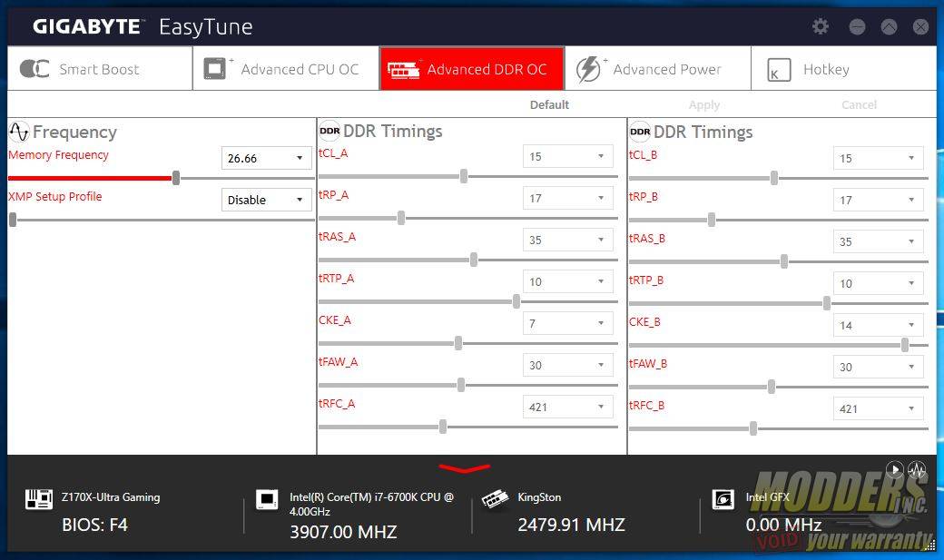Switch to the Smart Boost tab

coord(100,69)
